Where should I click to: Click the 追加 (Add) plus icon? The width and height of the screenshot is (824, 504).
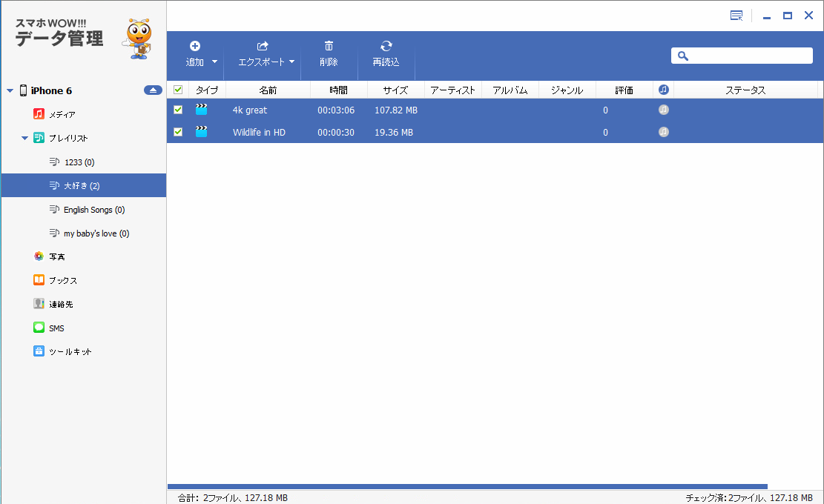coord(195,46)
